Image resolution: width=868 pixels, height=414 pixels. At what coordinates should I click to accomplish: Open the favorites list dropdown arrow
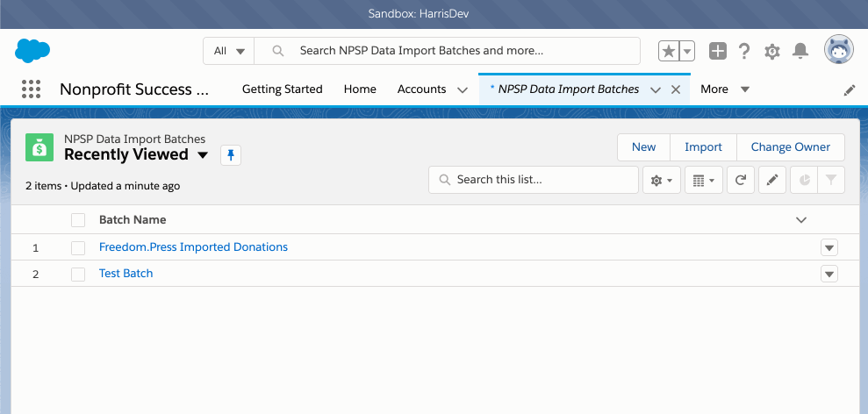687,52
